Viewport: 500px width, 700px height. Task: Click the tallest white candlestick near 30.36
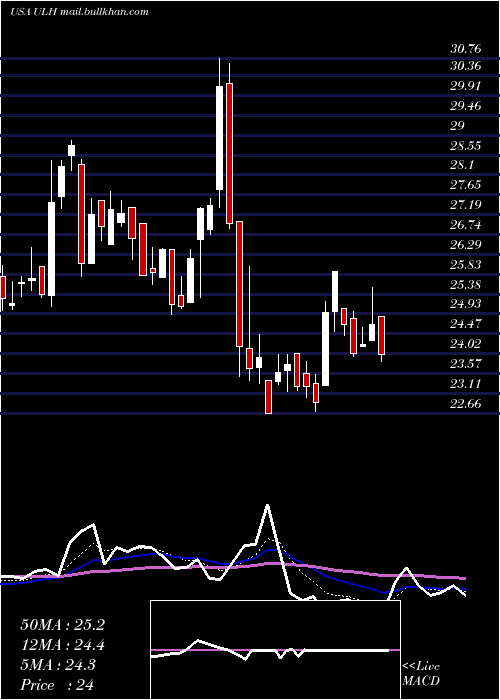[220, 138]
